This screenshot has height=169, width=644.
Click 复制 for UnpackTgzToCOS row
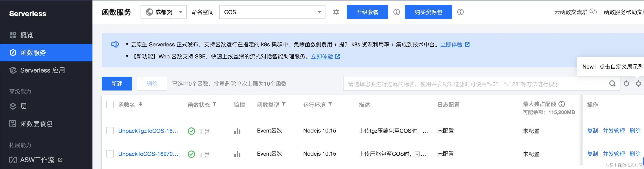[x=592, y=131]
